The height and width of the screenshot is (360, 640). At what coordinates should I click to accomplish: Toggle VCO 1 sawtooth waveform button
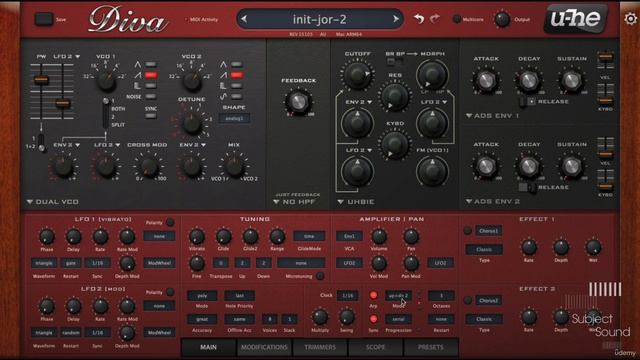[151, 75]
